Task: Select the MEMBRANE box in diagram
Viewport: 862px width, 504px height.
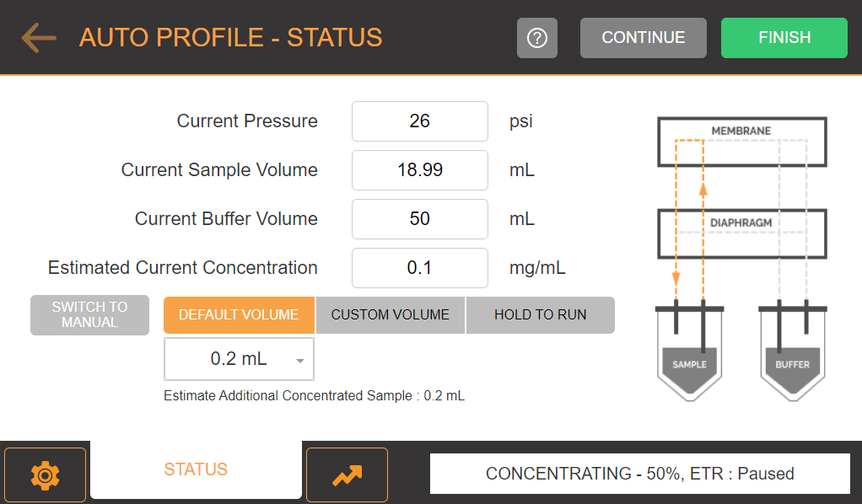Action: tap(742, 142)
